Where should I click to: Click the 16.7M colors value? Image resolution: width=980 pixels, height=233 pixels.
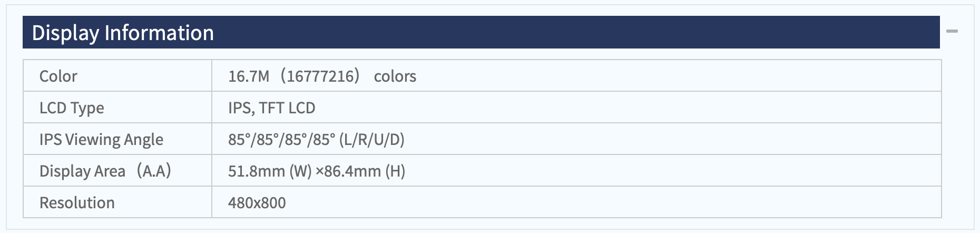click(x=322, y=76)
